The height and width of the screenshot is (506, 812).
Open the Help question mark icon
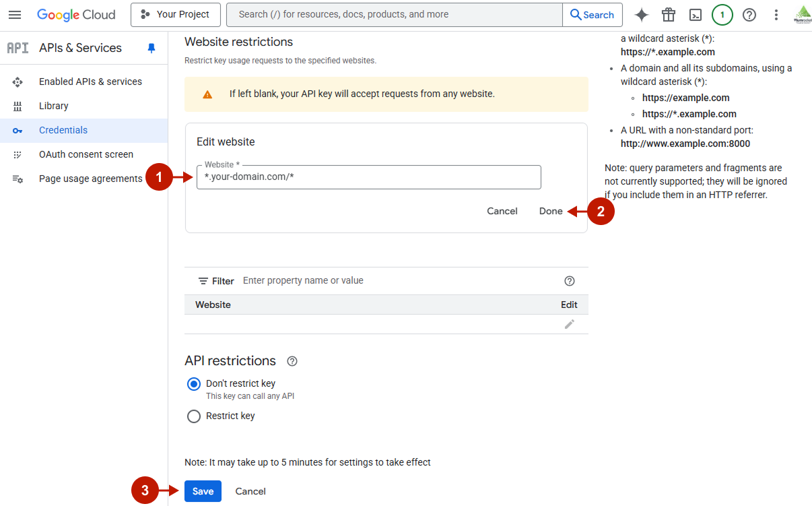[749, 14]
